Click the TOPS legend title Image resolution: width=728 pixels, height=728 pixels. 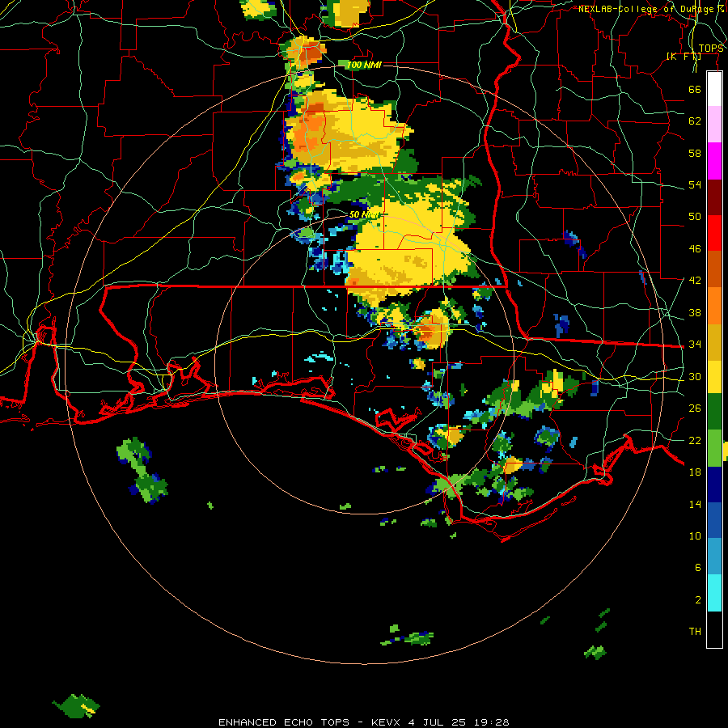click(x=711, y=49)
